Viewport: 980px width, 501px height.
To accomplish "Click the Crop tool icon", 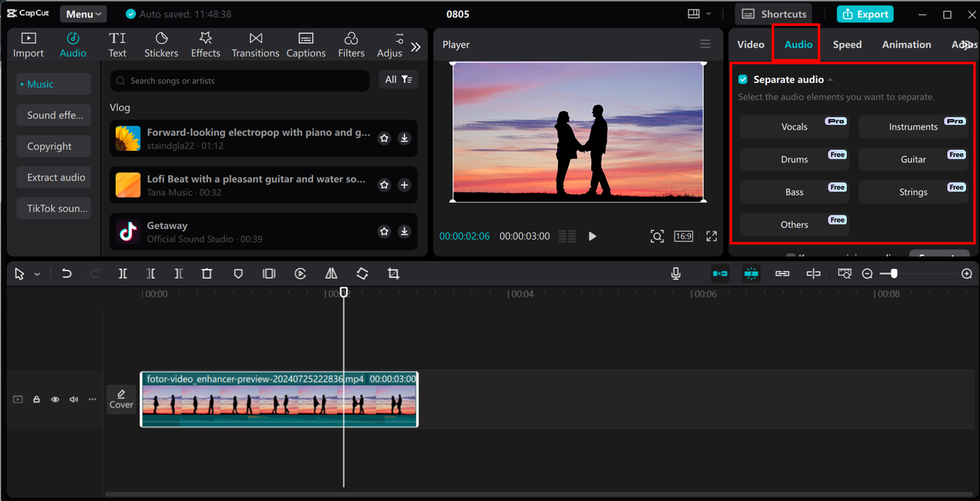I will [x=394, y=273].
